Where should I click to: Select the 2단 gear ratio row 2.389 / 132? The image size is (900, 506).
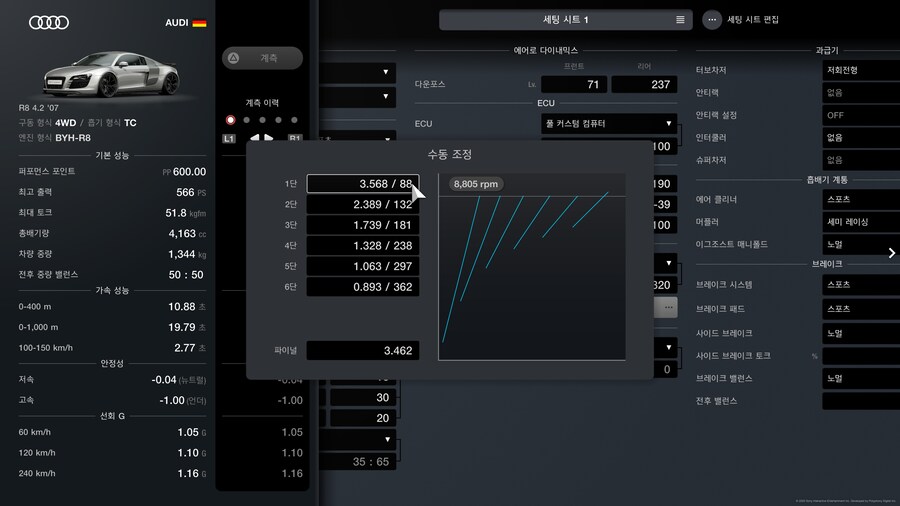(x=362, y=205)
